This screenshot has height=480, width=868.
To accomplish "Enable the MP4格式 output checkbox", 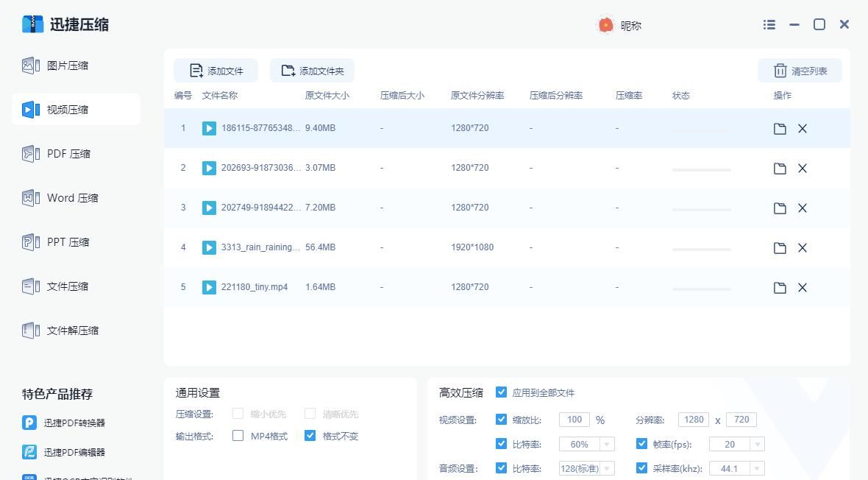I will pyautogui.click(x=238, y=436).
